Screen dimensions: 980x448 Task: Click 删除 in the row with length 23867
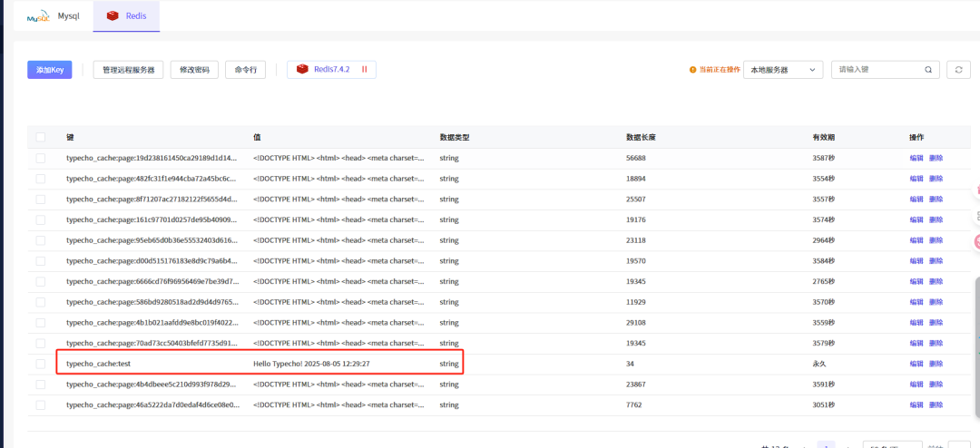tap(936, 385)
